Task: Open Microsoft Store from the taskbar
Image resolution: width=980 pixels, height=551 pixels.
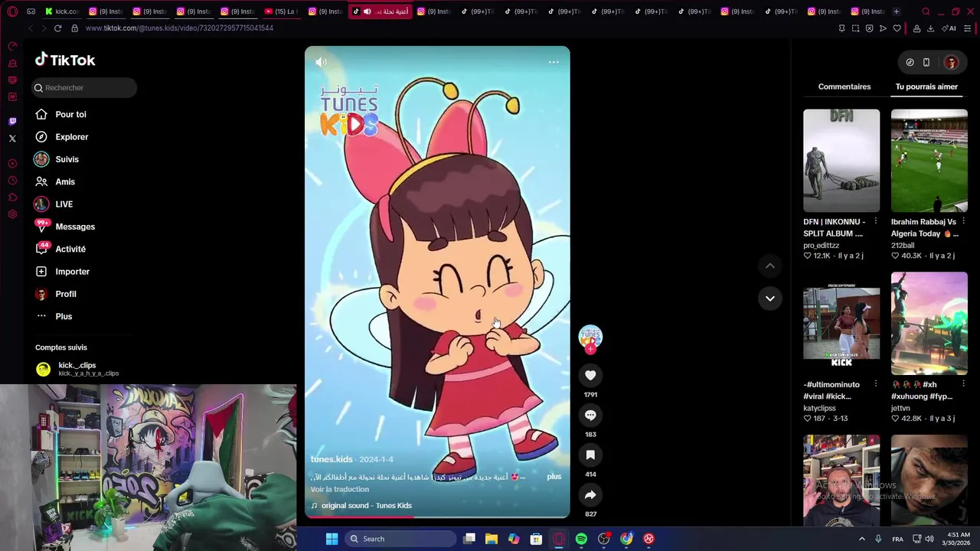Action: (x=536, y=539)
